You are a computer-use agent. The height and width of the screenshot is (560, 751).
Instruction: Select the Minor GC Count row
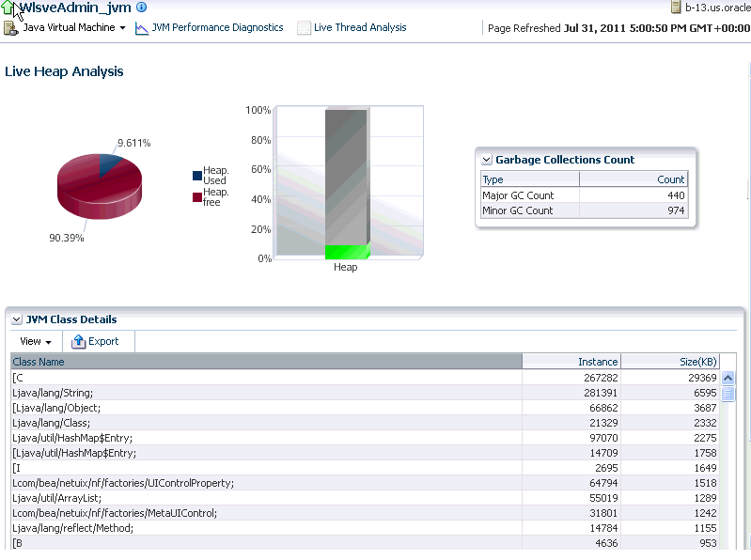[x=585, y=210]
